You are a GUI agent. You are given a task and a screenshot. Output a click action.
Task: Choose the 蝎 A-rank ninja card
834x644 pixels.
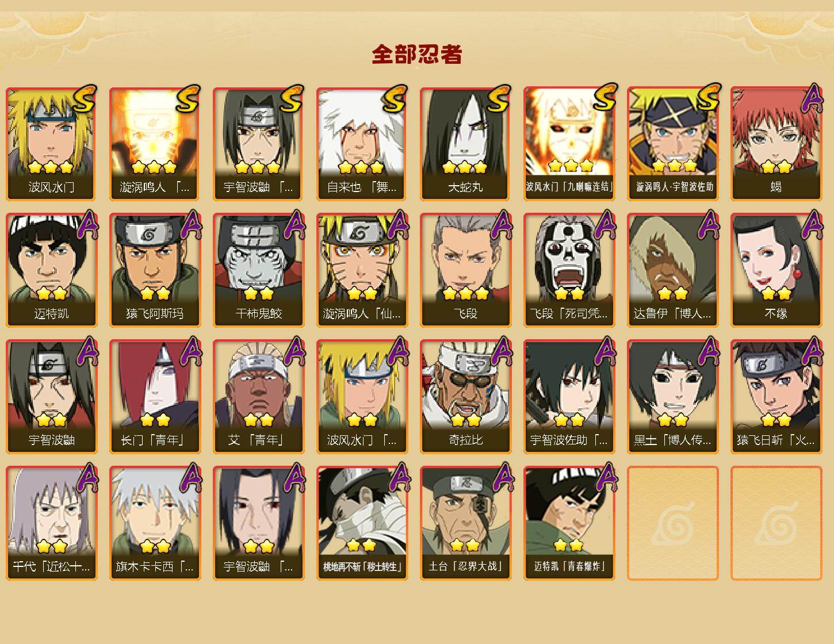pyautogui.click(x=776, y=144)
